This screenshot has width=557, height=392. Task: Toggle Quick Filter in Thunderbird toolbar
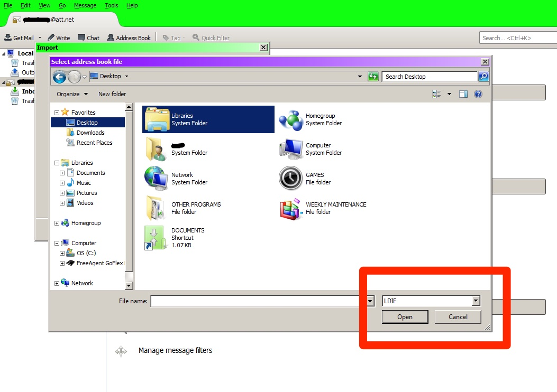[211, 38]
